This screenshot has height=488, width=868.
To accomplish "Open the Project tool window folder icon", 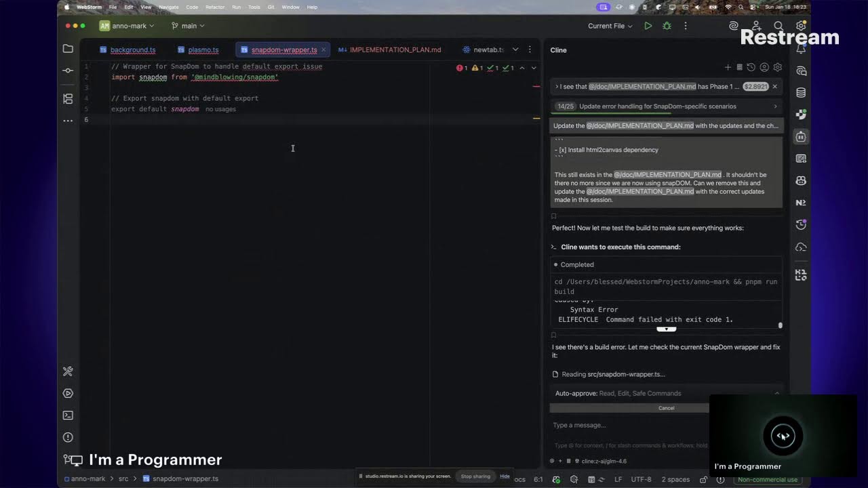I will click(68, 49).
